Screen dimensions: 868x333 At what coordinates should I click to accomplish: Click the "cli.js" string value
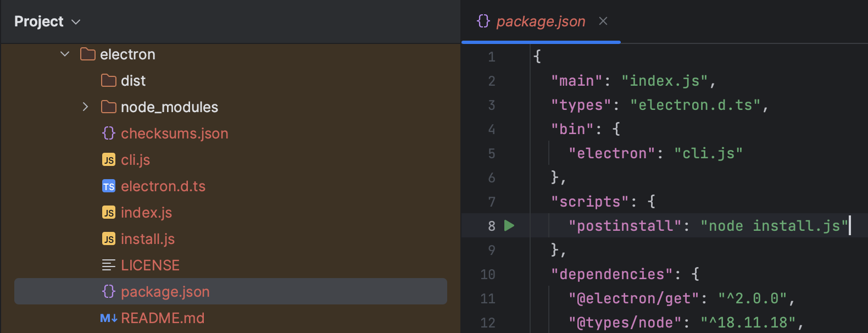point(709,153)
